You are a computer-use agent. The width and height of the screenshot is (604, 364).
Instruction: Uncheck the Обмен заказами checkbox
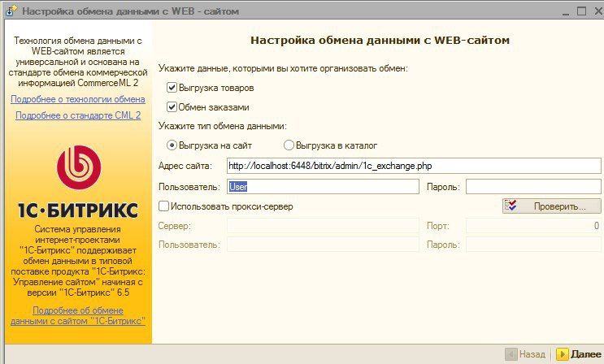tap(172, 107)
